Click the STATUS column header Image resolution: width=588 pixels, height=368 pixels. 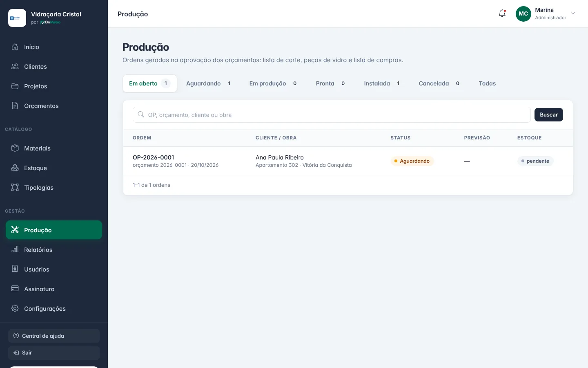(x=401, y=138)
